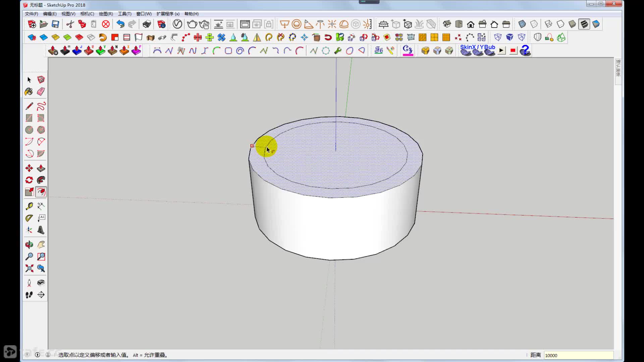Open the 视图(V) menu

click(x=68, y=14)
